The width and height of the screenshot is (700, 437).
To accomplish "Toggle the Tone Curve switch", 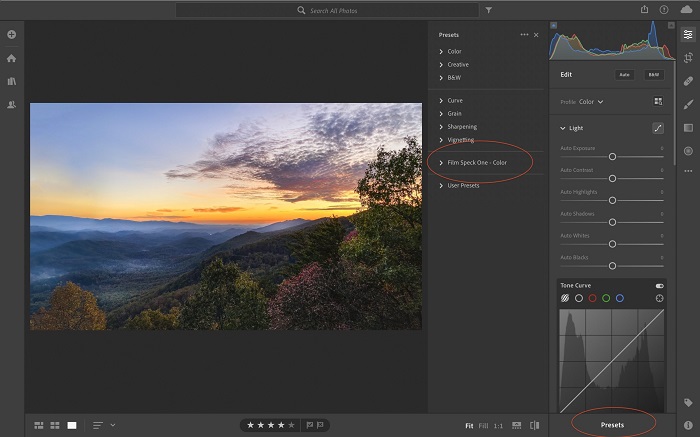I will (659, 286).
